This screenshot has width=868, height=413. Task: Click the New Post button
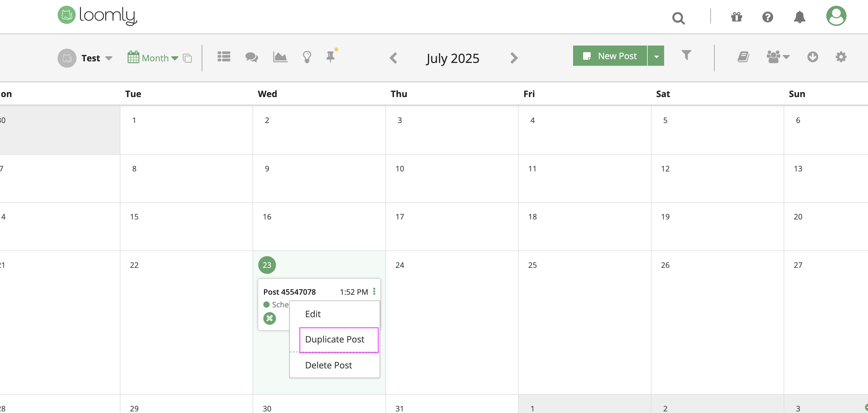point(609,56)
